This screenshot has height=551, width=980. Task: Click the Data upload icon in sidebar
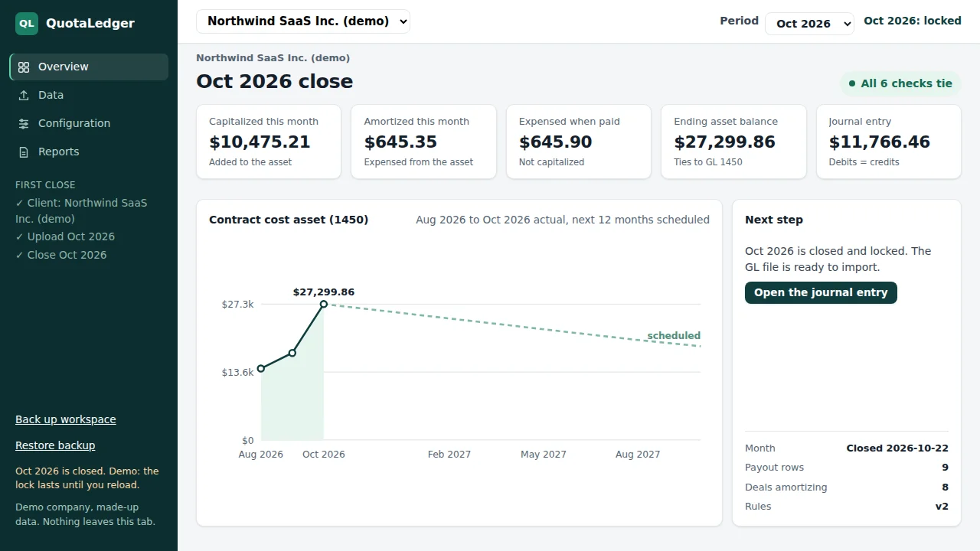(x=24, y=96)
